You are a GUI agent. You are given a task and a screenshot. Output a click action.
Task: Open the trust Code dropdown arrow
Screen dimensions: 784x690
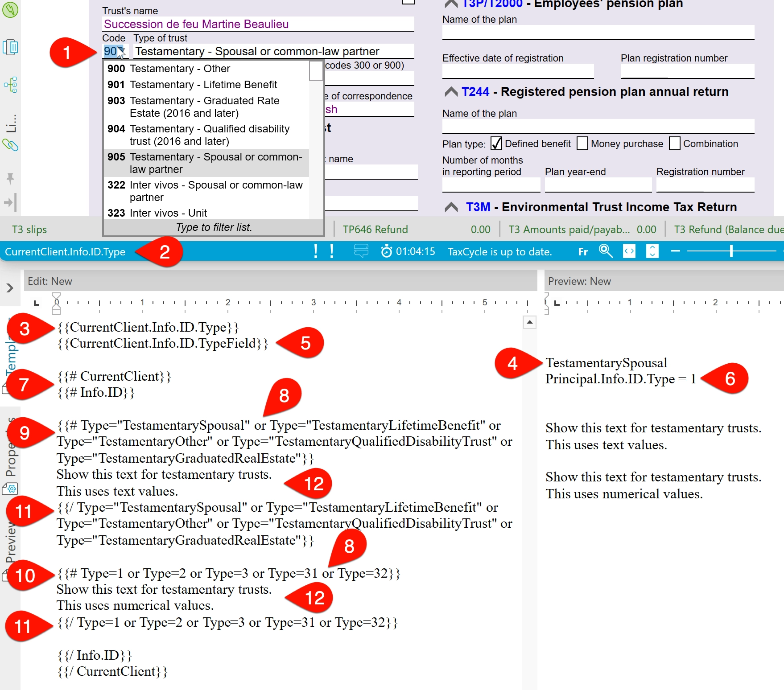click(121, 51)
